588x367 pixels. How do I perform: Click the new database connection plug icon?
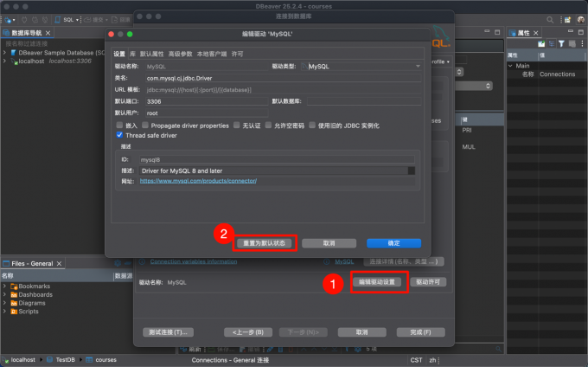click(x=8, y=20)
